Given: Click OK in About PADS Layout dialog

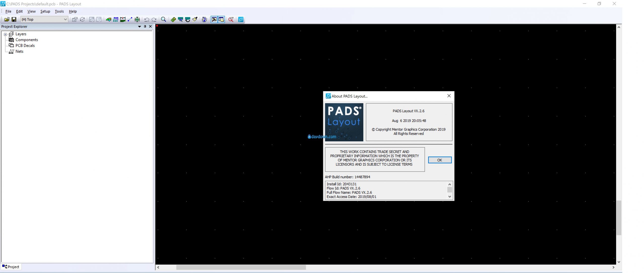Looking at the screenshot, I should [x=440, y=160].
